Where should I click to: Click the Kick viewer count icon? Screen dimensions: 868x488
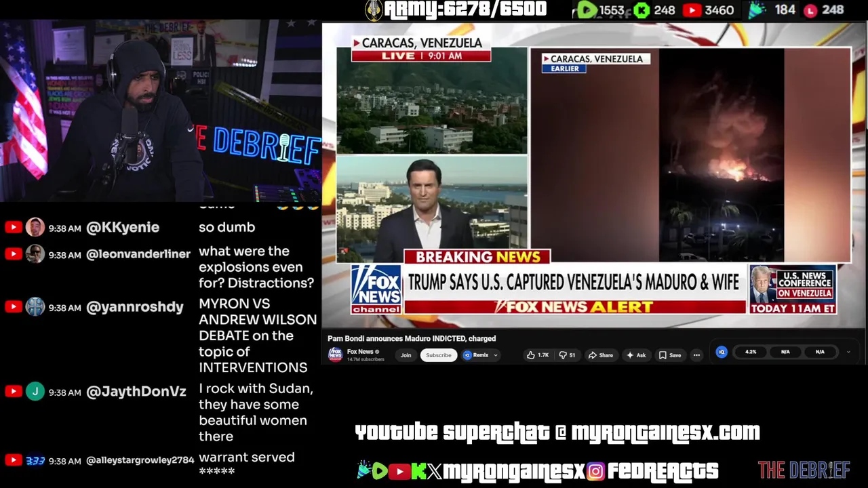point(642,10)
